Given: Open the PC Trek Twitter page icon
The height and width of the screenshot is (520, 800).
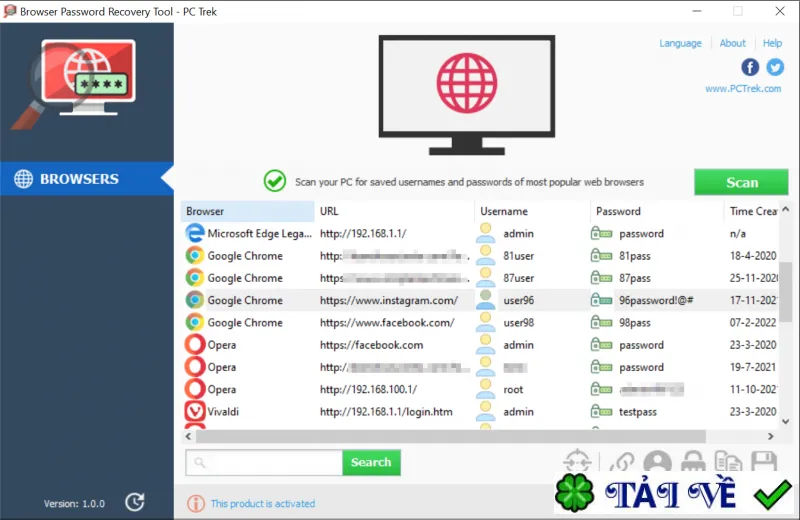Looking at the screenshot, I should 774,67.
